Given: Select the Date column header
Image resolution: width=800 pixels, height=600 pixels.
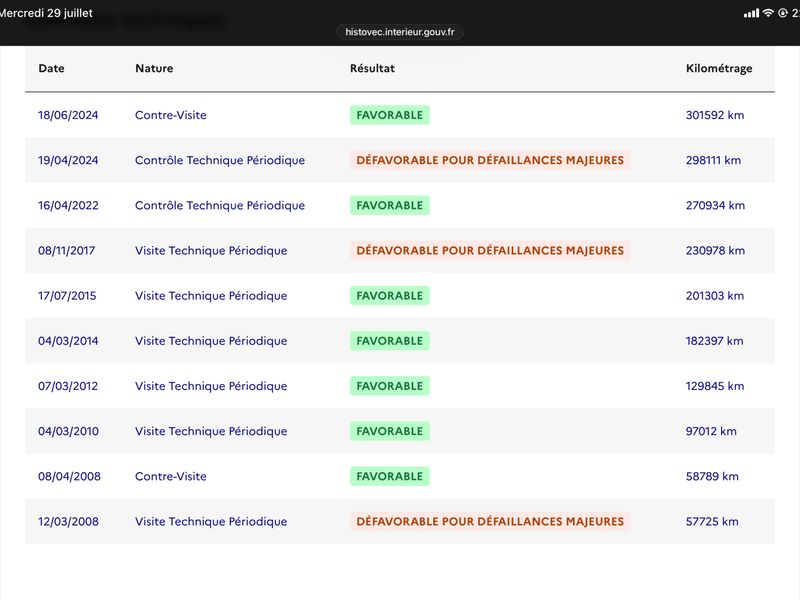Looking at the screenshot, I should click(x=52, y=68).
